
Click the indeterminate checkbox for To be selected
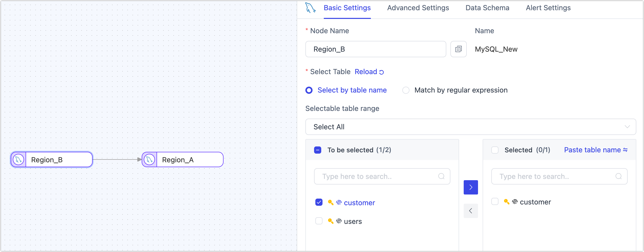click(x=317, y=150)
